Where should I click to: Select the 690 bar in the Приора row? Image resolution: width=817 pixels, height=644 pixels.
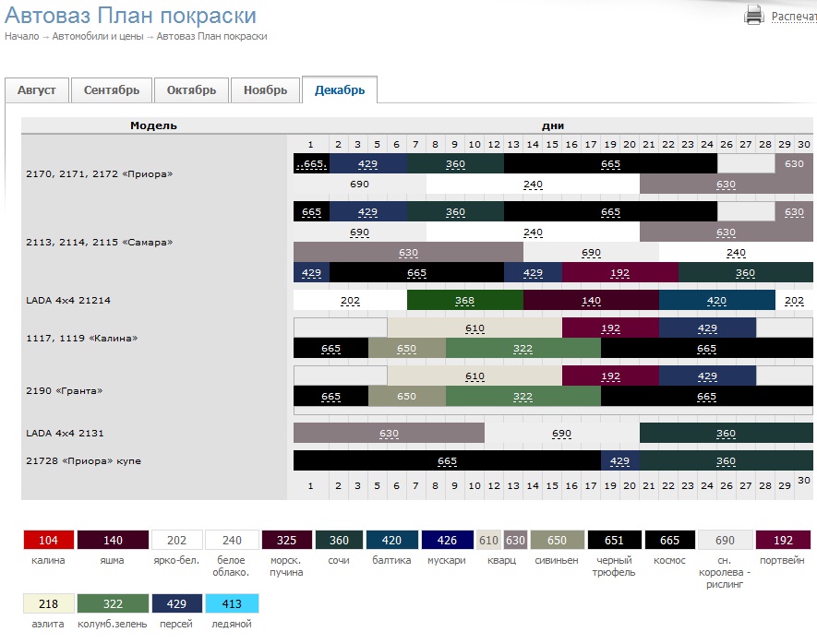click(x=359, y=184)
